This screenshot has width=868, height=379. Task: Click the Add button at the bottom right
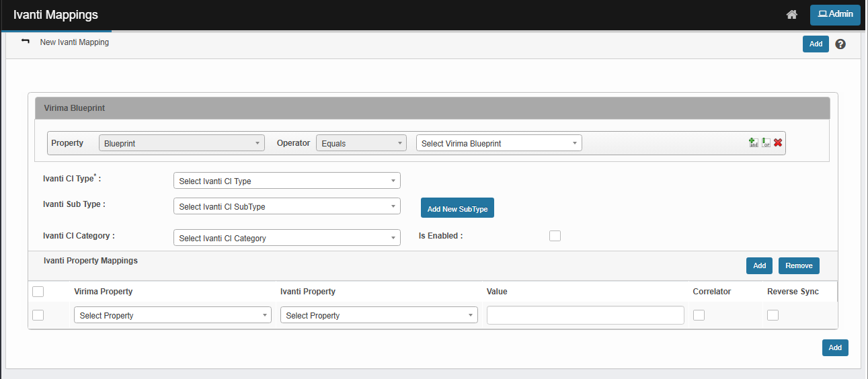(834, 347)
